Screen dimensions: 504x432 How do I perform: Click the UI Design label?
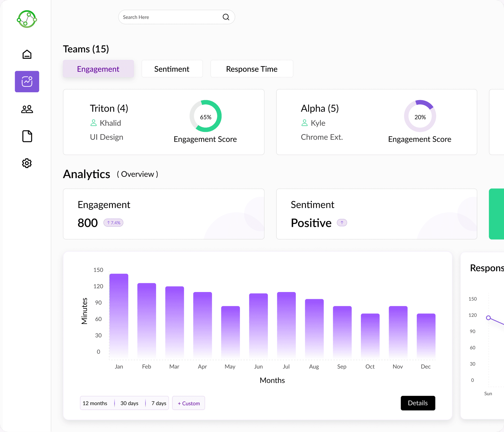click(107, 137)
